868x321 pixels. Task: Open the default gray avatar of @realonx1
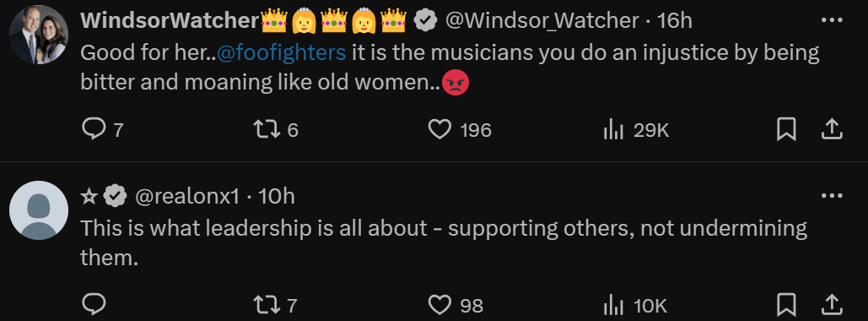pyautogui.click(x=39, y=210)
